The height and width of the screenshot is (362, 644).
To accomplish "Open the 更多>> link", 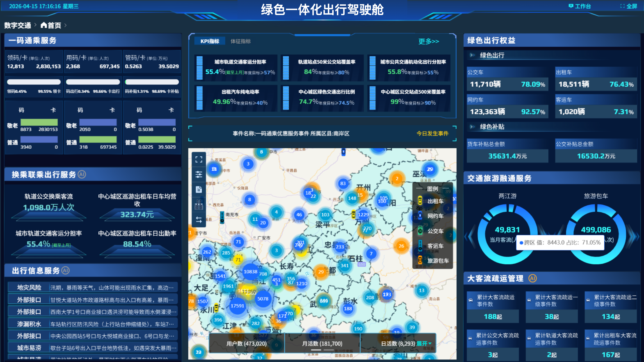I will click(x=428, y=41).
